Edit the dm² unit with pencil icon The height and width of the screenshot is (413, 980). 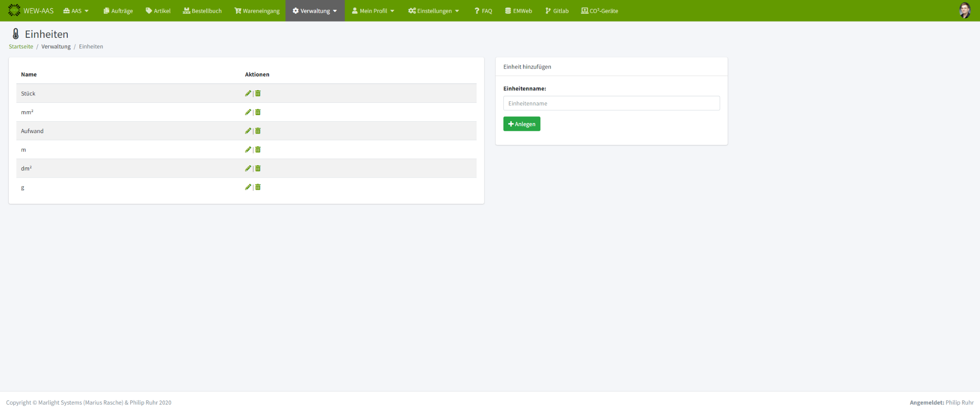click(248, 168)
